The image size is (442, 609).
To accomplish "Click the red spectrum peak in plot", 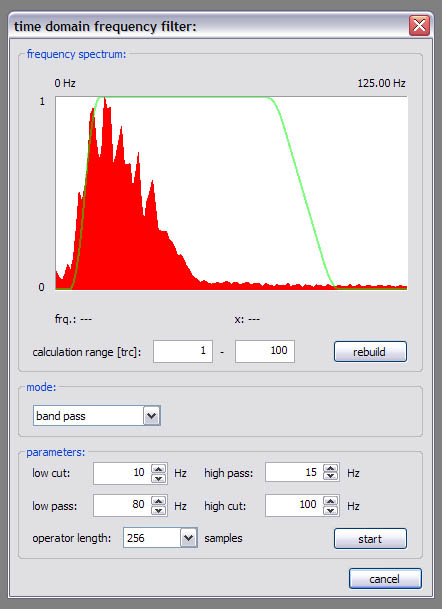I will [104, 105].
